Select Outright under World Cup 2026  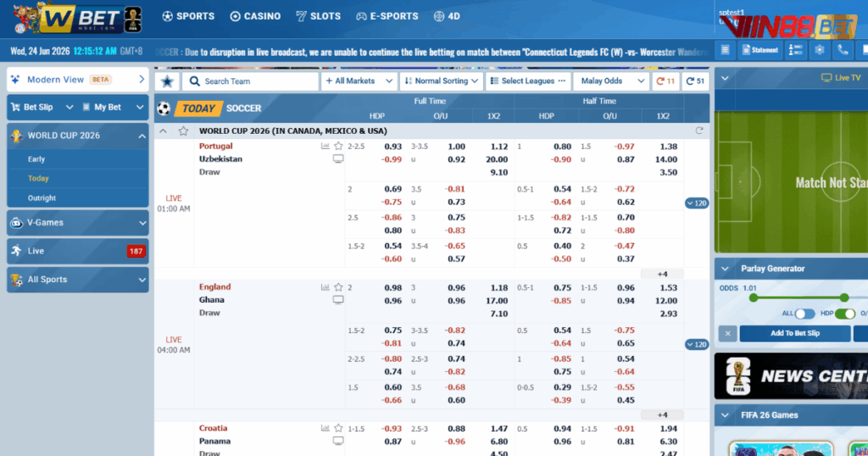click(x=42, y=198)
